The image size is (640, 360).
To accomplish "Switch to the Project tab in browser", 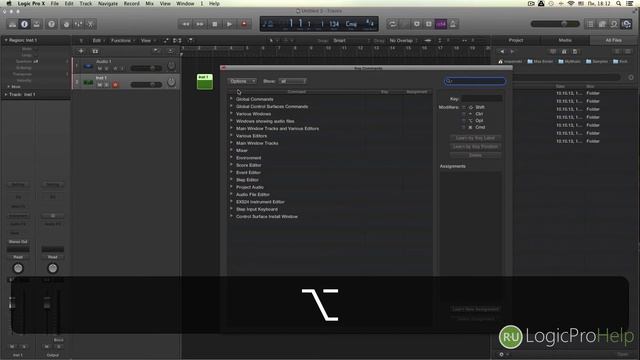I will coord(516,40).
